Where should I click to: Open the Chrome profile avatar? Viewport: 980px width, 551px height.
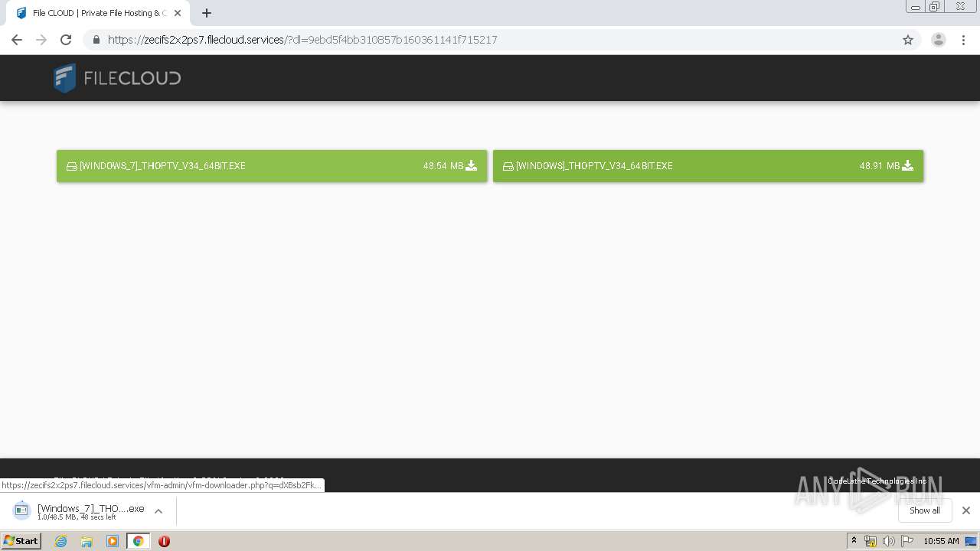[939, 40]
